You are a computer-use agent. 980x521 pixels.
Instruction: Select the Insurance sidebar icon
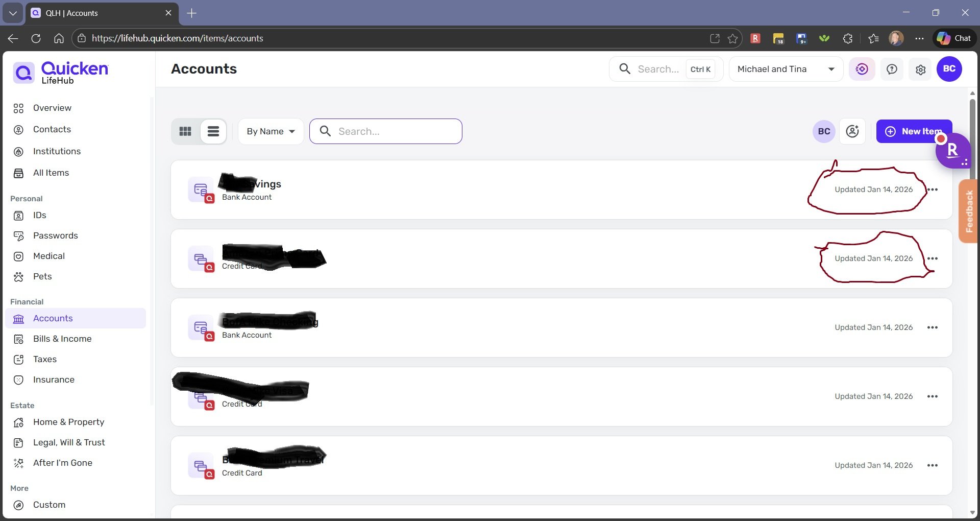click(x=18, y=380)
